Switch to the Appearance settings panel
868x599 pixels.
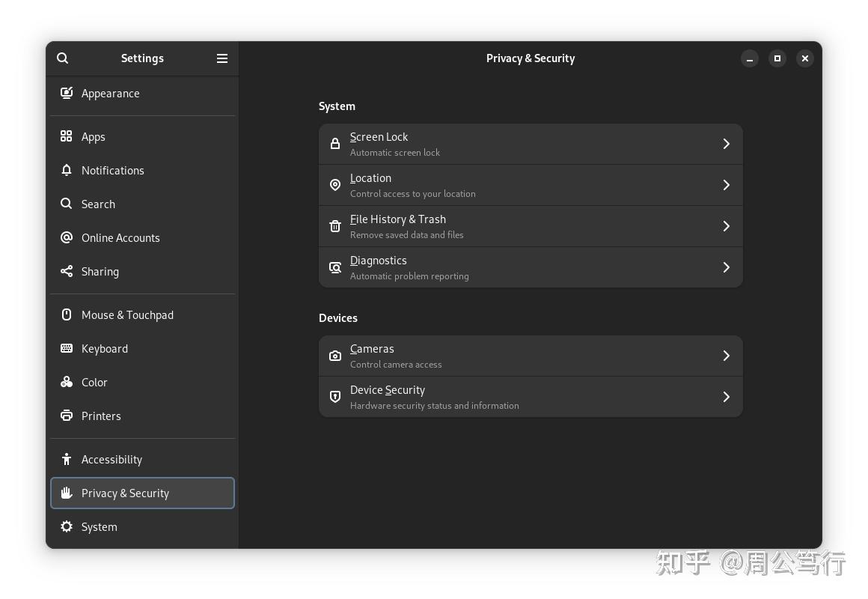[x=111, y=94]
